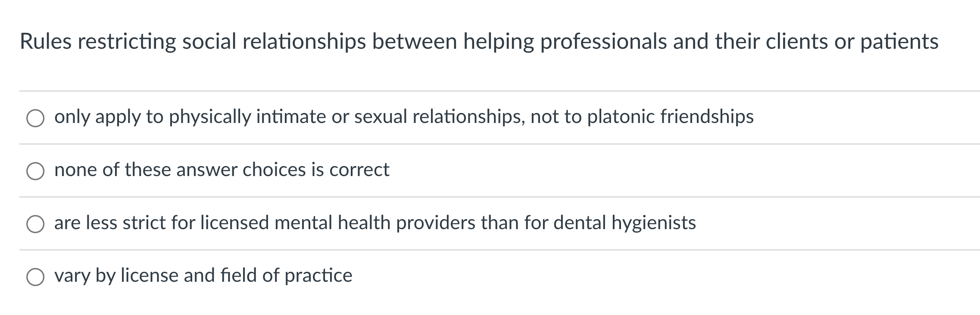Select 'are less strict for licensed mental health providers'
This screenshot has height=315, width=980.
point(36,224)
